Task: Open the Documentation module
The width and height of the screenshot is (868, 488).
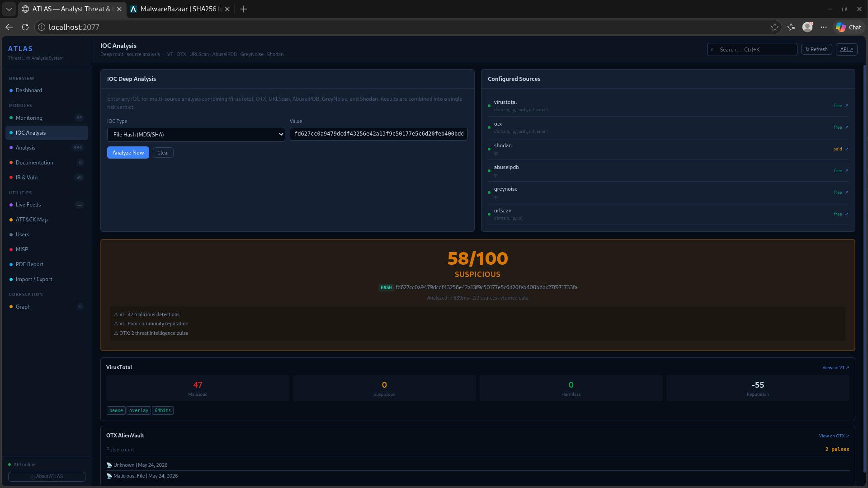Action: point(47,163)
